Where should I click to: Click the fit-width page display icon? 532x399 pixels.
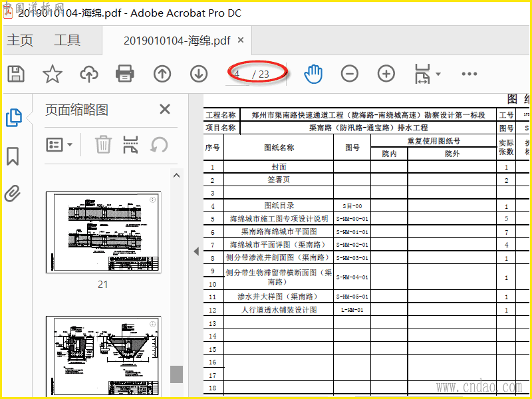click(422, 74)
